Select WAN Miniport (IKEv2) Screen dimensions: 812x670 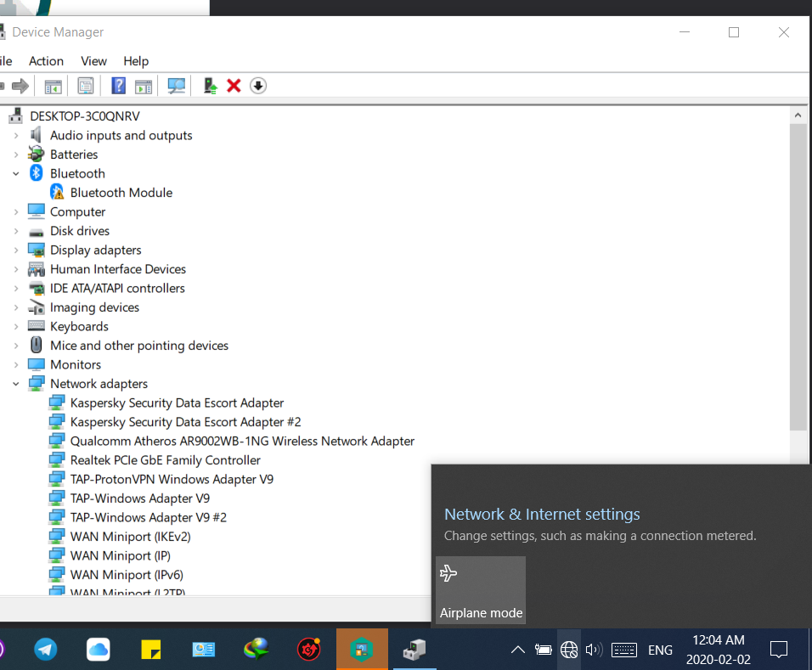pyautogui.click(x=131, y=537)
